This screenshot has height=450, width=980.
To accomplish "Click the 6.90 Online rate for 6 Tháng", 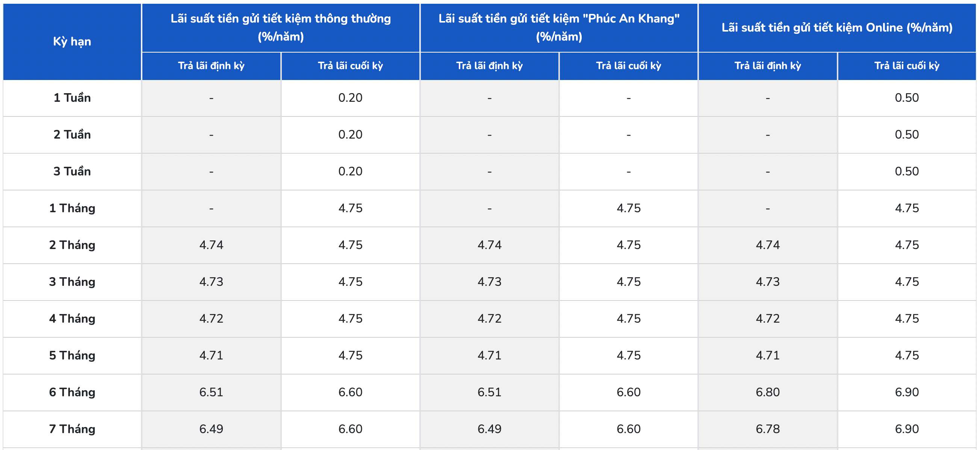I will pos(907,392).
